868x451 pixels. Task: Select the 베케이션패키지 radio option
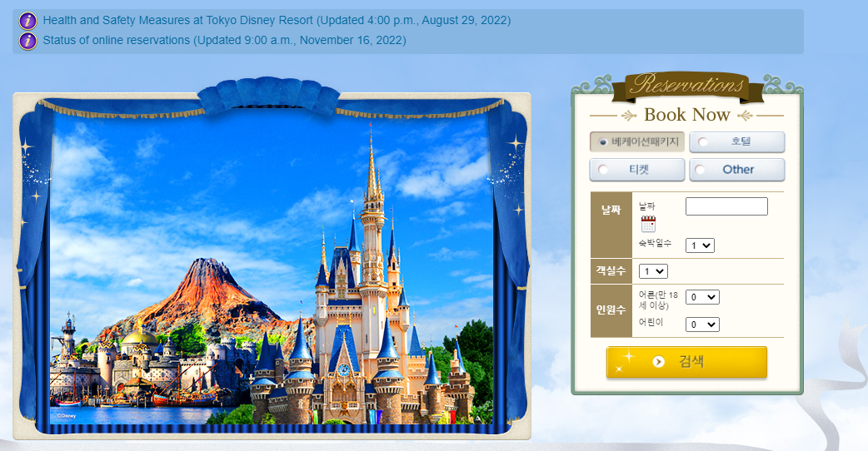[x=637, y=142]
